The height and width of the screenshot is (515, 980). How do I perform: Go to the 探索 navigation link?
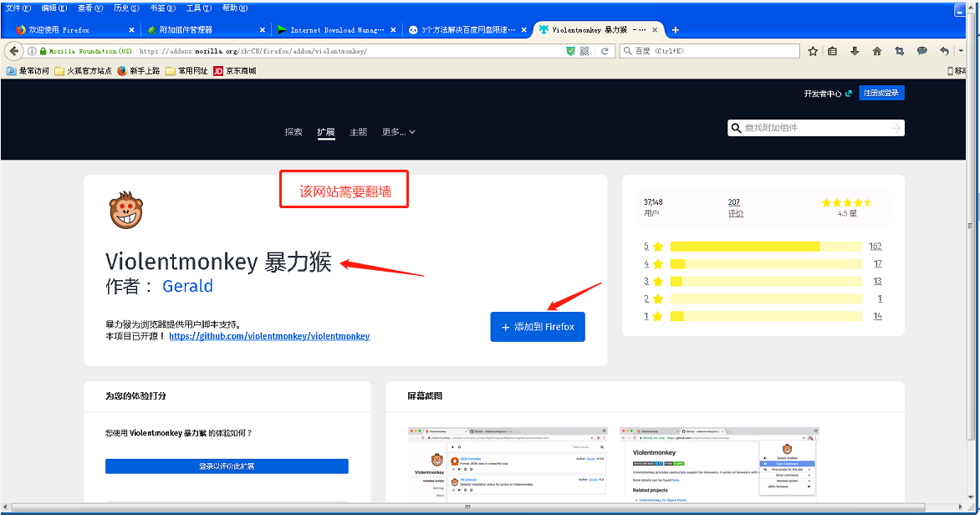tap(293, 132)
